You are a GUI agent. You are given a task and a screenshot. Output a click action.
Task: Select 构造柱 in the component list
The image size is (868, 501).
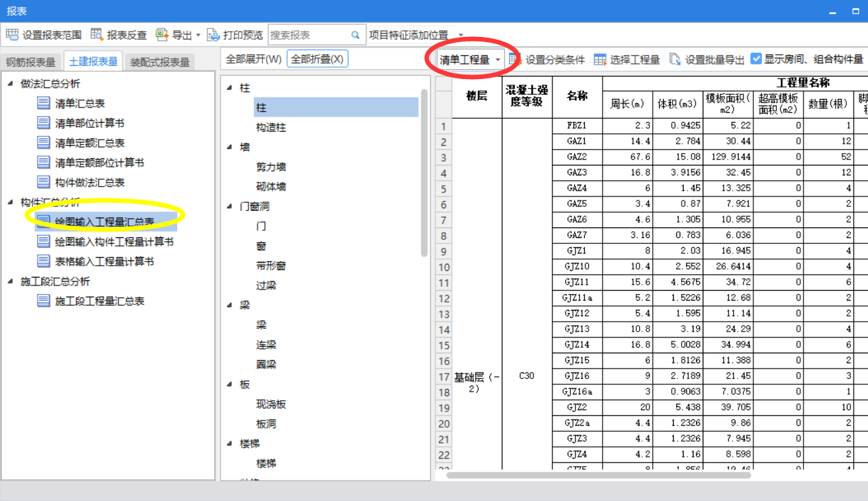271,127
